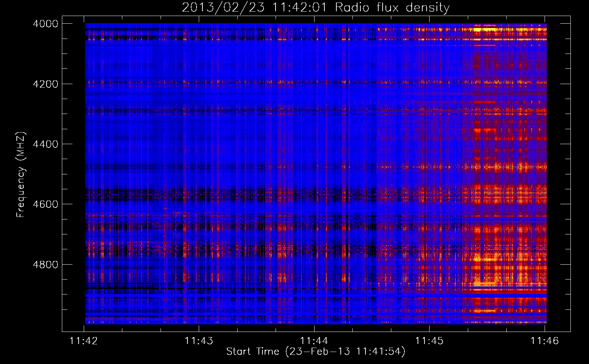The height and width of the screenshot is (364, 589).
Task: Click the 4000 frequency tick label
Action: click(46, 24)
